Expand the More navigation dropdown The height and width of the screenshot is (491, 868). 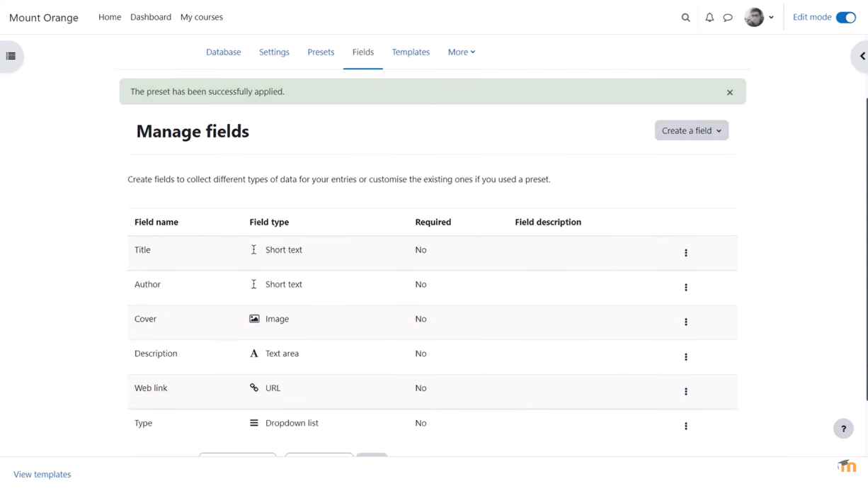tap(461, 52)
